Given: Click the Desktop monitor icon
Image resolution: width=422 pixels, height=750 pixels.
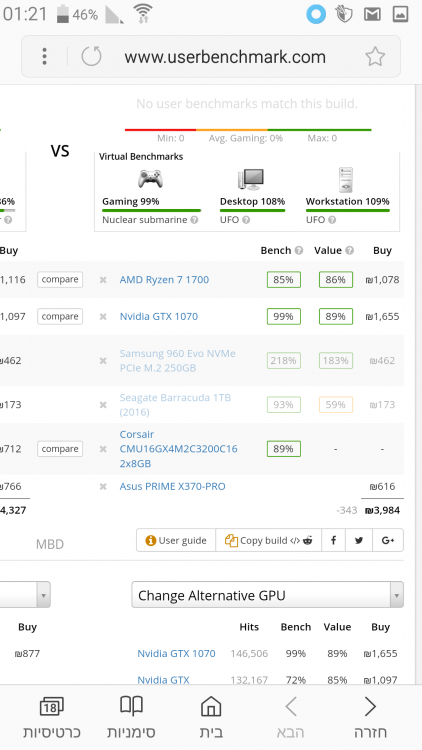Looking at the screenshot, I should click(x=251, y=179).
